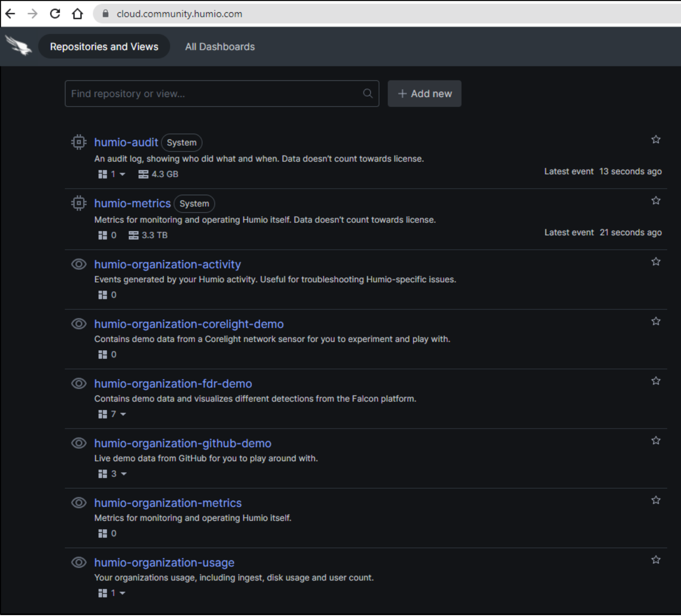Star the humio-audit repository
681x616 pixels.
(x=656, y=140)
